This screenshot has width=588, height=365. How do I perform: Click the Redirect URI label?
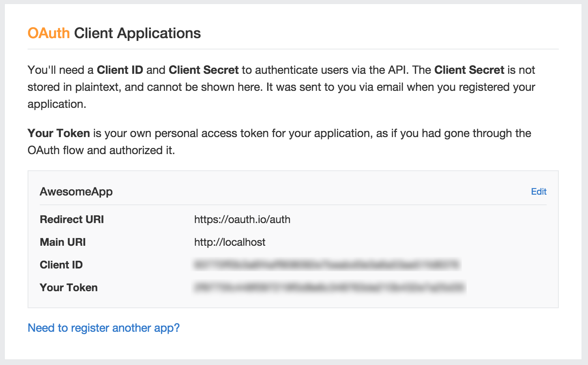[72, 219]
